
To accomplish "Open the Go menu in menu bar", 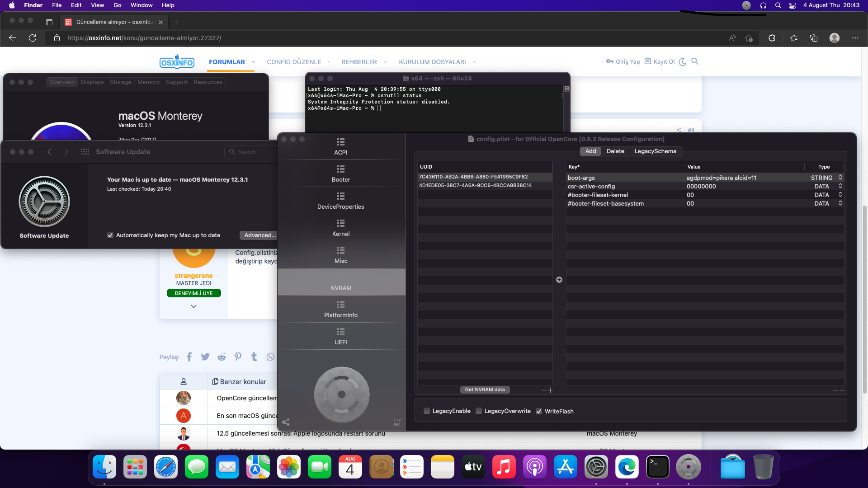I will [x=117, y=5].
